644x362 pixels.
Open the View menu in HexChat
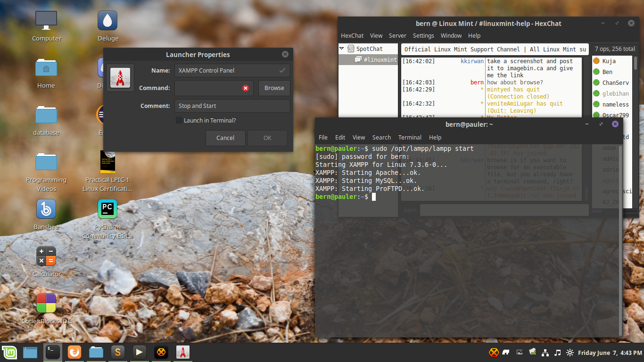pyautogui.click(x=376, y=35)
